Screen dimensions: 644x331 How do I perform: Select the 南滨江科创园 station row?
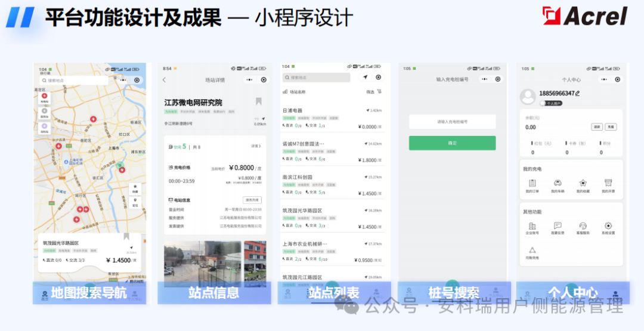pyautogui.click(x=332, y=185)
